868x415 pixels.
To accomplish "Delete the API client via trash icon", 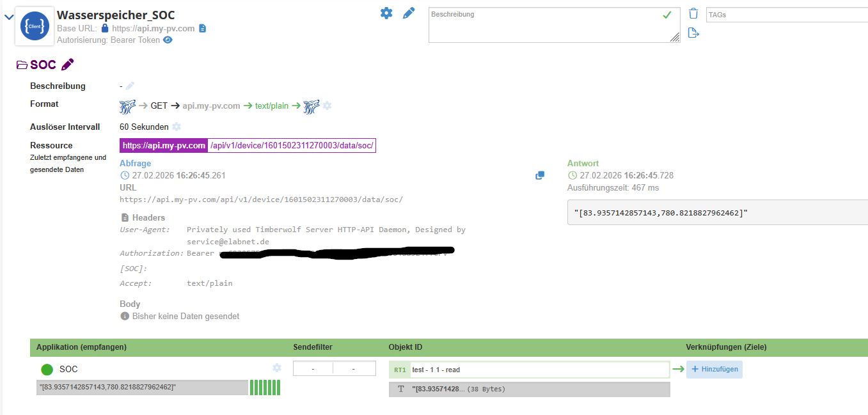I will pos(693,13).
